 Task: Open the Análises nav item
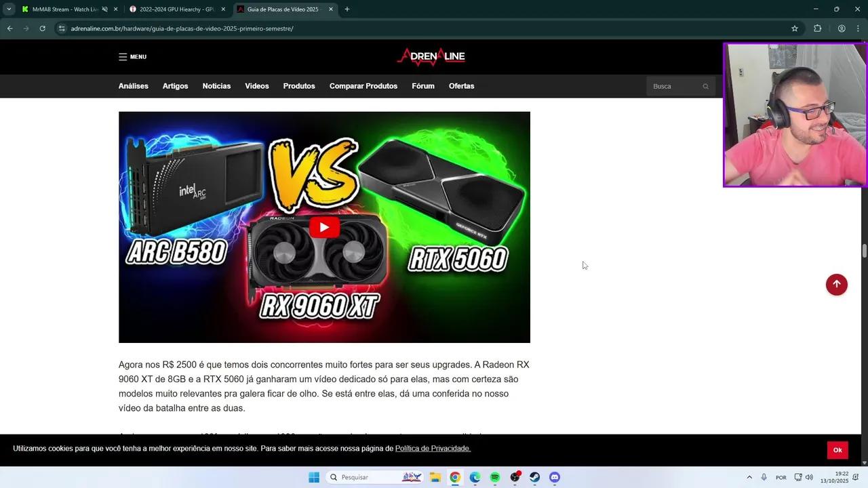pos(134,86)
